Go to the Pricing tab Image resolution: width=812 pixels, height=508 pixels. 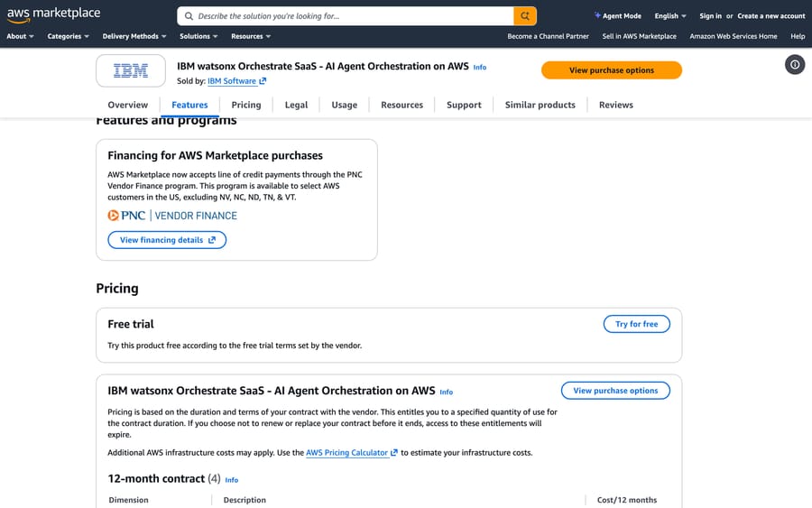pyautogui.click(x=246, y=105)
